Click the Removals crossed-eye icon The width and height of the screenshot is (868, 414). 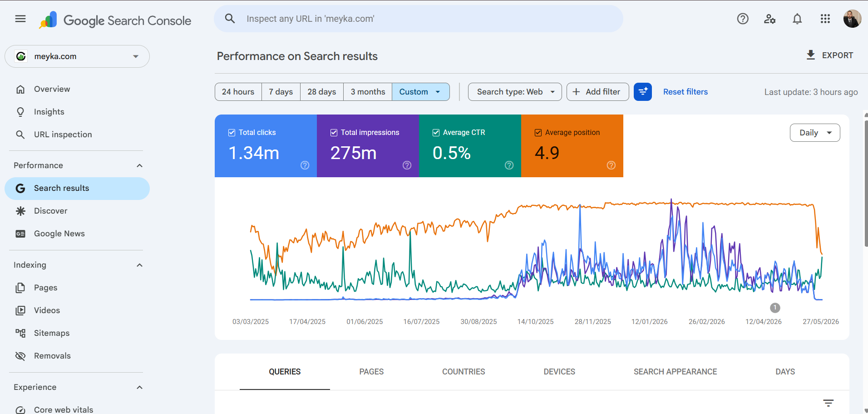pyautogui.click(x=20, y=356)
